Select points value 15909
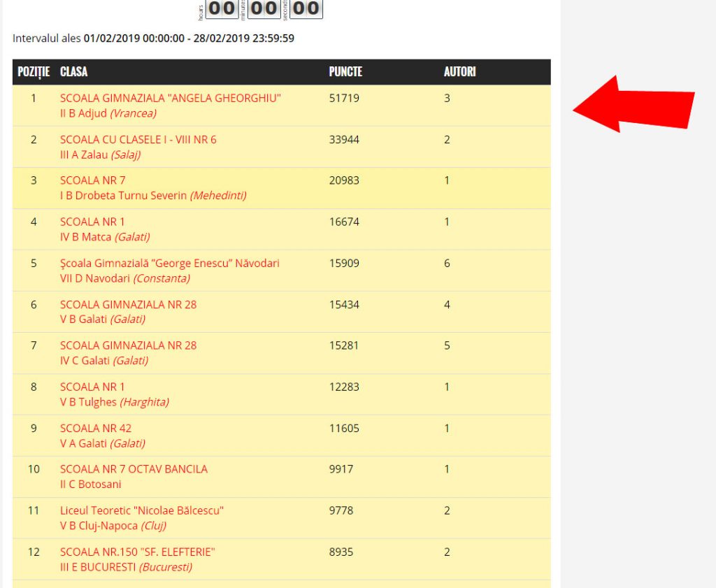716x588 pixels. point(344,264)
